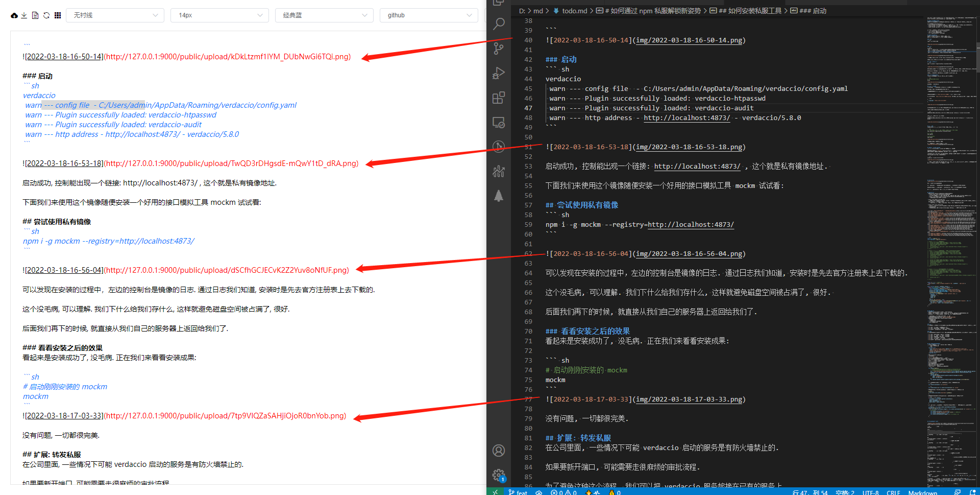Screen dimensions: 980x495
Task: Open the tree icon in activity bar
Action: click(x=499, y=196)
